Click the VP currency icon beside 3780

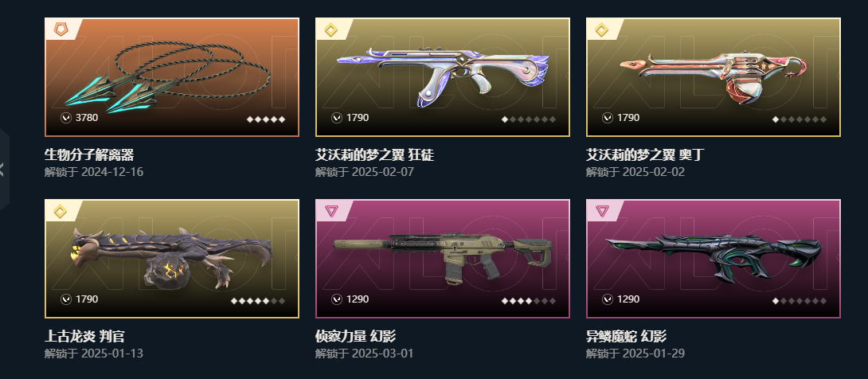66,118
